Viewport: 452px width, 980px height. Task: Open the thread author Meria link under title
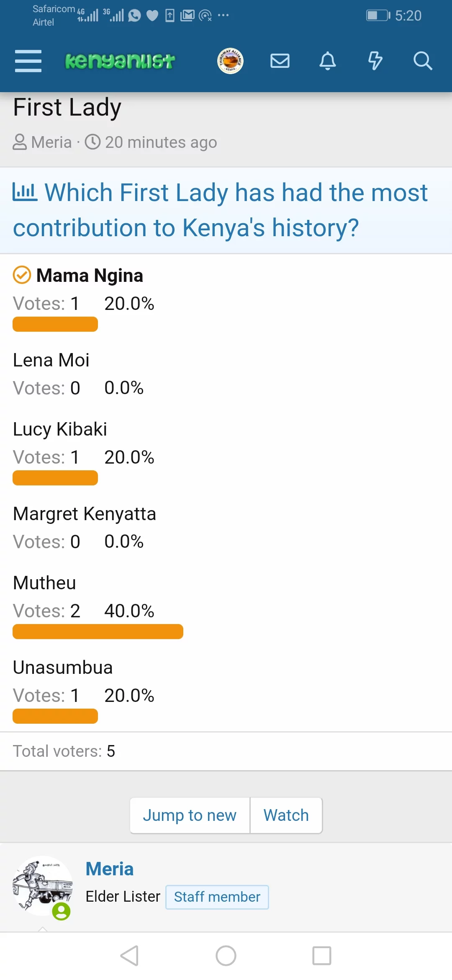(51, 142)
